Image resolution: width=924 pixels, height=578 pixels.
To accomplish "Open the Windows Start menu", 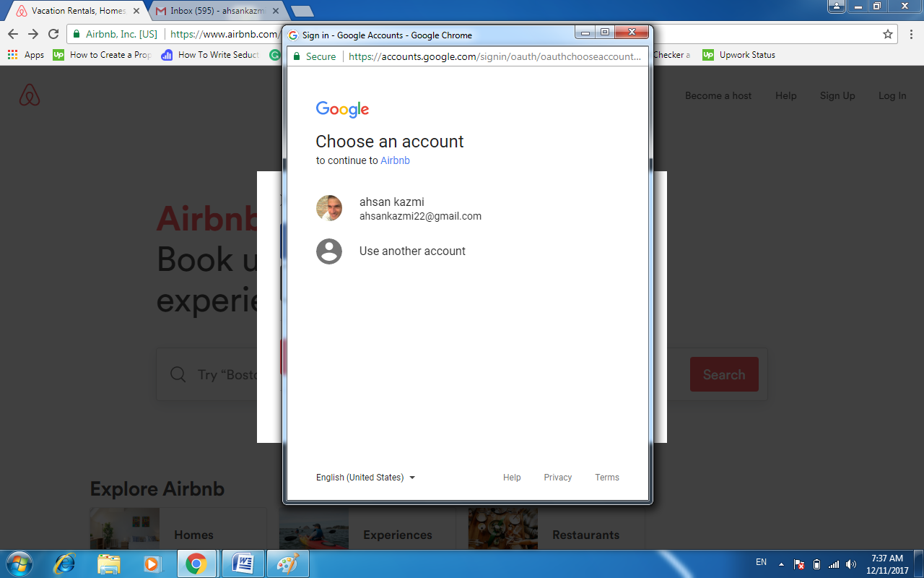I will coord(18,564).
